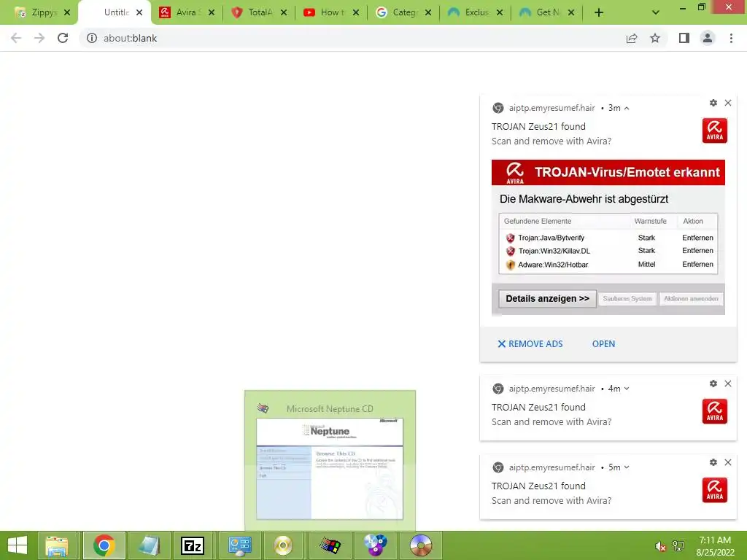This screenshot has width=747, height=560.
Task: Open the Chrome three-dot menu
Action: click(731, 38)
